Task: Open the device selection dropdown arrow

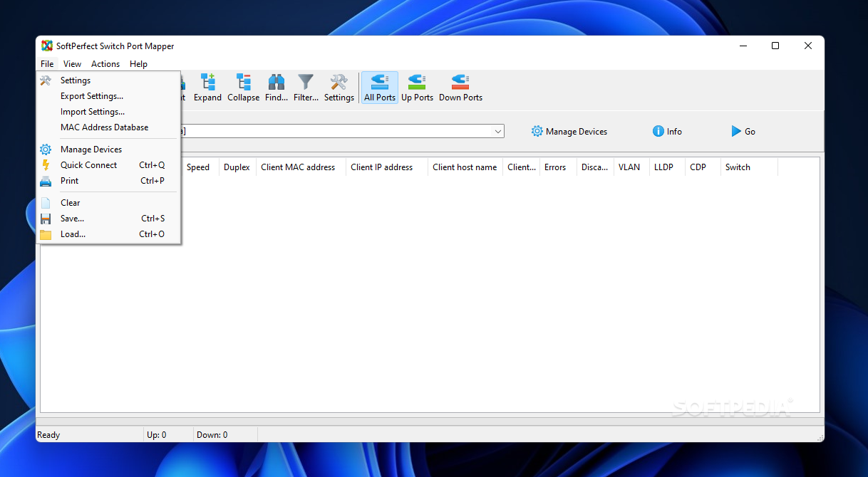Action: click(x=497, y=132)
